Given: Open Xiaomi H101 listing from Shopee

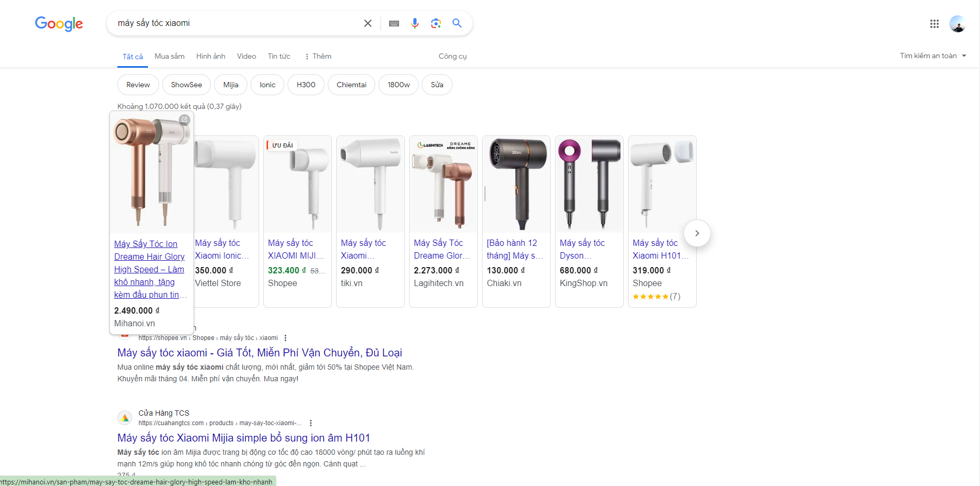Looking at the screenshot, I should [x=661, y=249].
